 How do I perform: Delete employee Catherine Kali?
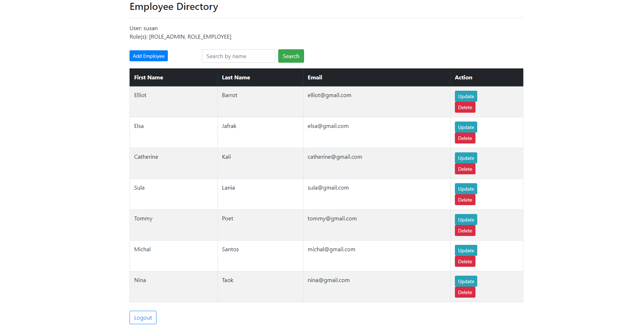click(465, 169)
